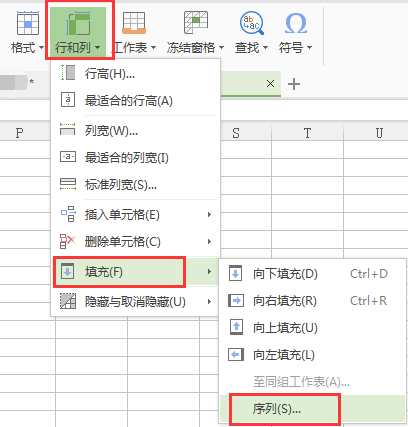This screenshot has width=408, height=427.
Task: Choose 向上填充(U) fill up
Action: [x=313, y=328]
